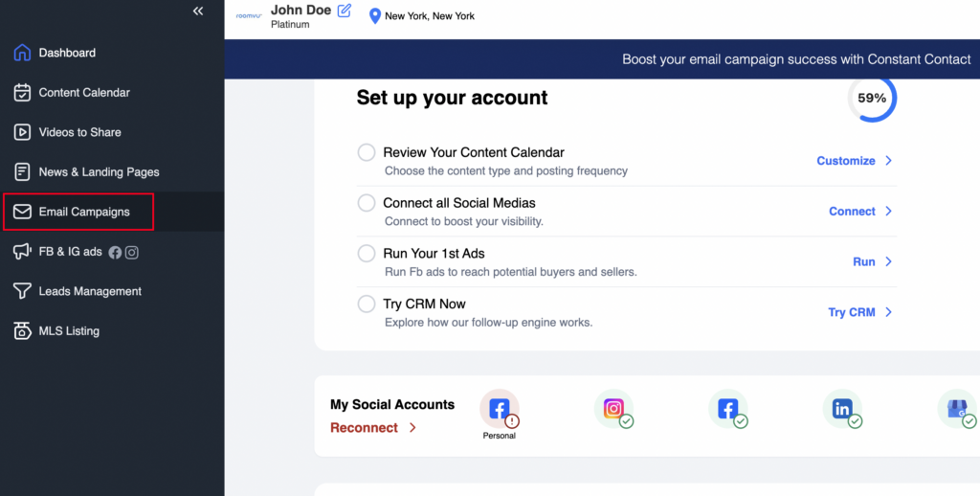Click the chevron next to Customize
This screenshot has height=496, width=980.
coord(888,161)
